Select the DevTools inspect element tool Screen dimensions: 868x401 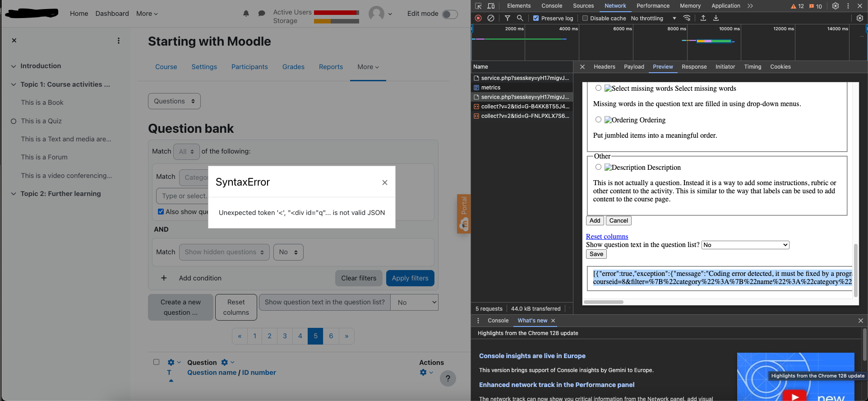click(x=478, y=6)
